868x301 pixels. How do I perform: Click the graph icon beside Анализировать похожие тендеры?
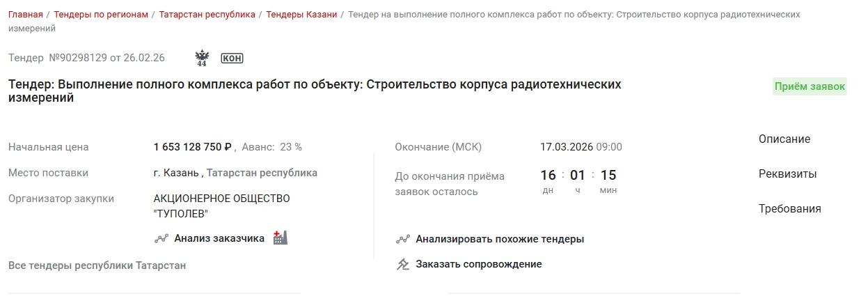click(403, 239)
